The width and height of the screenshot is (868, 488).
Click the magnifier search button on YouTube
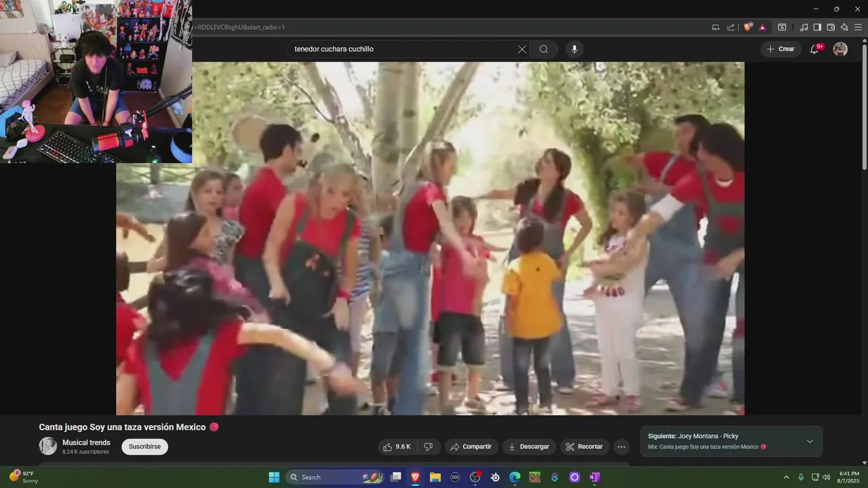[544, 49]
